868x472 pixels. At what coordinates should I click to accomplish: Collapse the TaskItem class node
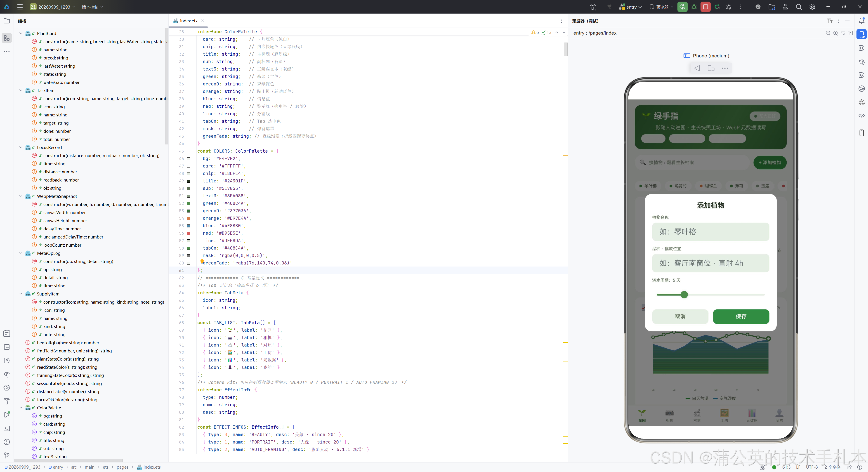(21, 90)
